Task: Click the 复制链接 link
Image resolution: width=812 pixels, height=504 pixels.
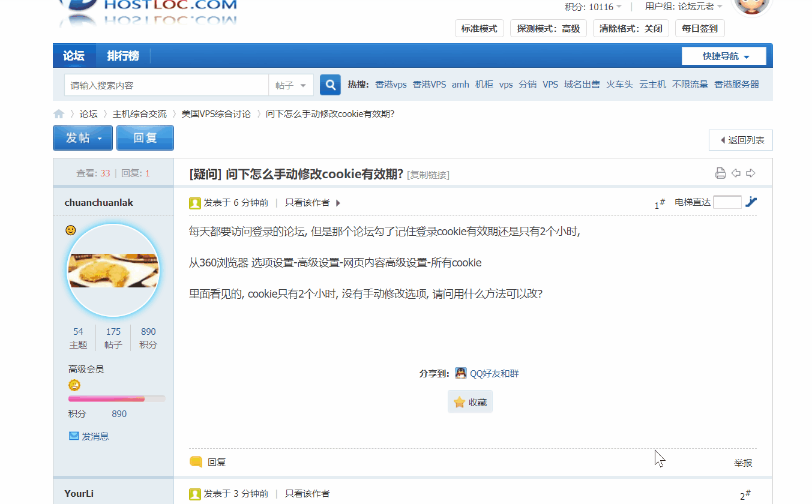Action: [428, 175]
